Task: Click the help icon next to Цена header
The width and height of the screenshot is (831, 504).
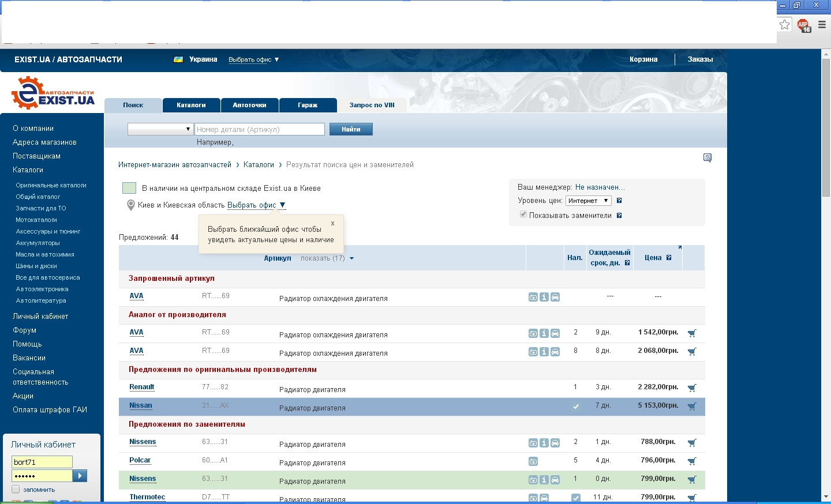Action: click(669, 258)
